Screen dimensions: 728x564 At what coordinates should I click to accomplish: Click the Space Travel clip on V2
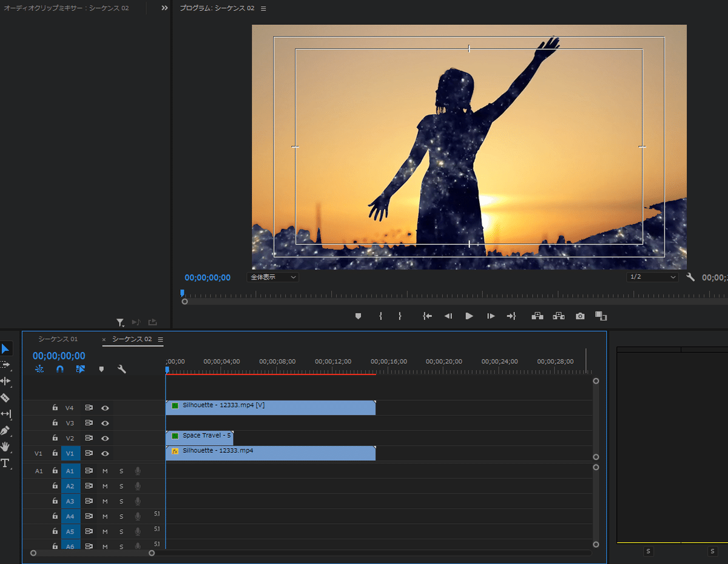tap(200, 437)
